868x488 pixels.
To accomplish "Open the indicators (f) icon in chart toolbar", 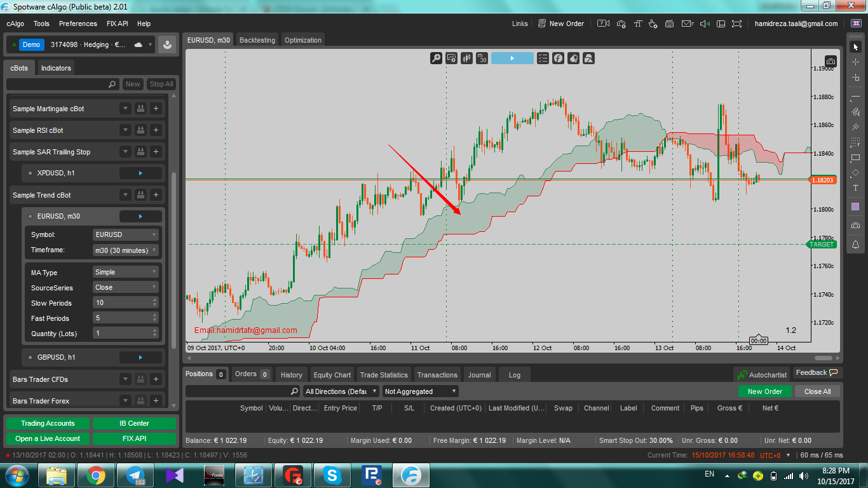I will (x=558, y=58).
